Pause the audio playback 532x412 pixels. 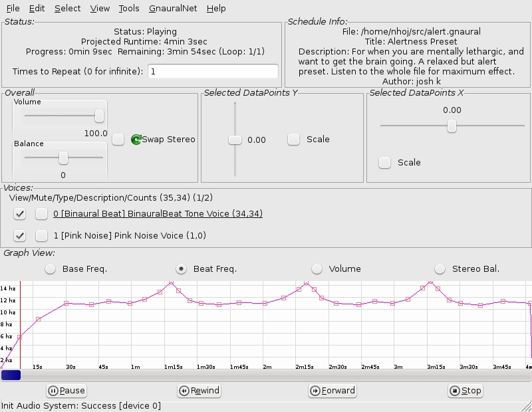(66, 391)
